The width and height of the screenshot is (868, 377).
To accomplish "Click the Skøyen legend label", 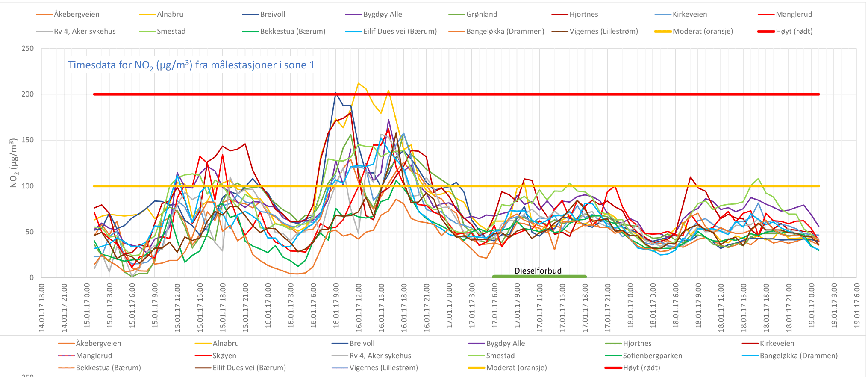I will pyautogui.click(x=224, y=356).
